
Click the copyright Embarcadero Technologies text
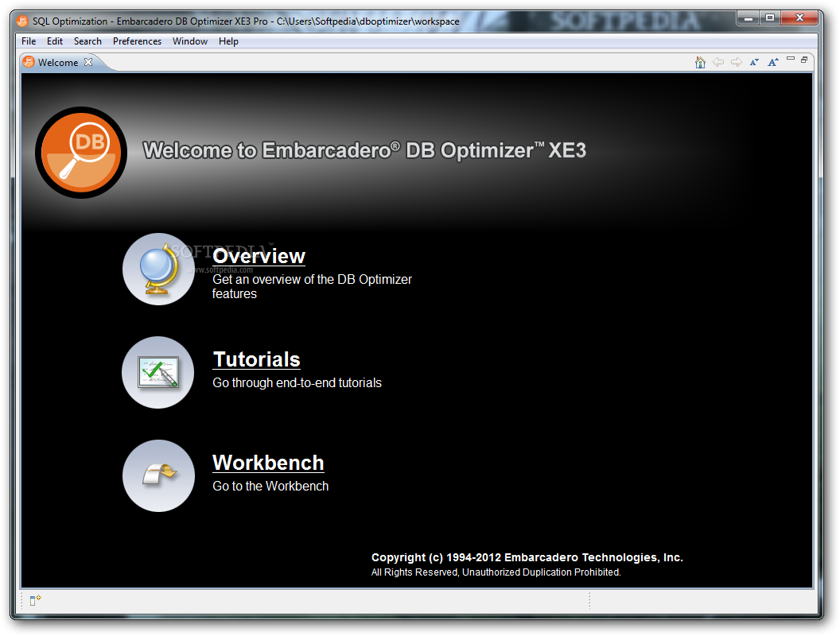pos(527,557)
